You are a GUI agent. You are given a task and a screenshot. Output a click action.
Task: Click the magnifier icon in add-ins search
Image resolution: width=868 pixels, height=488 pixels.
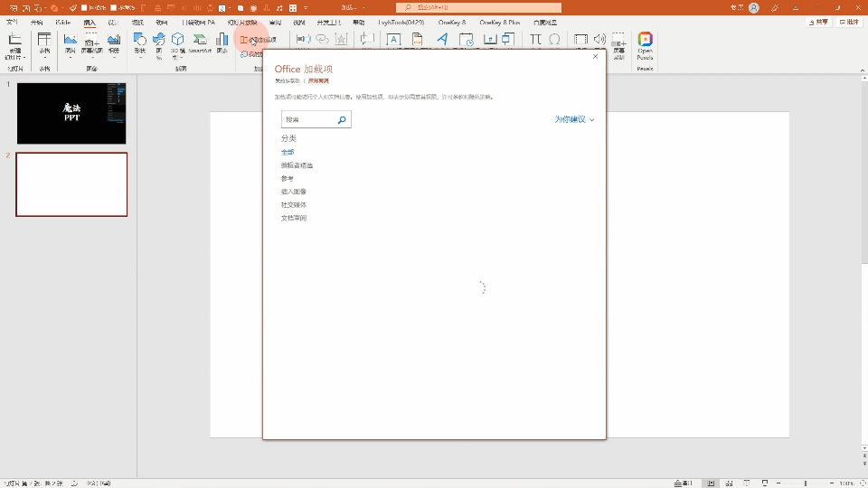pos(342,119)
